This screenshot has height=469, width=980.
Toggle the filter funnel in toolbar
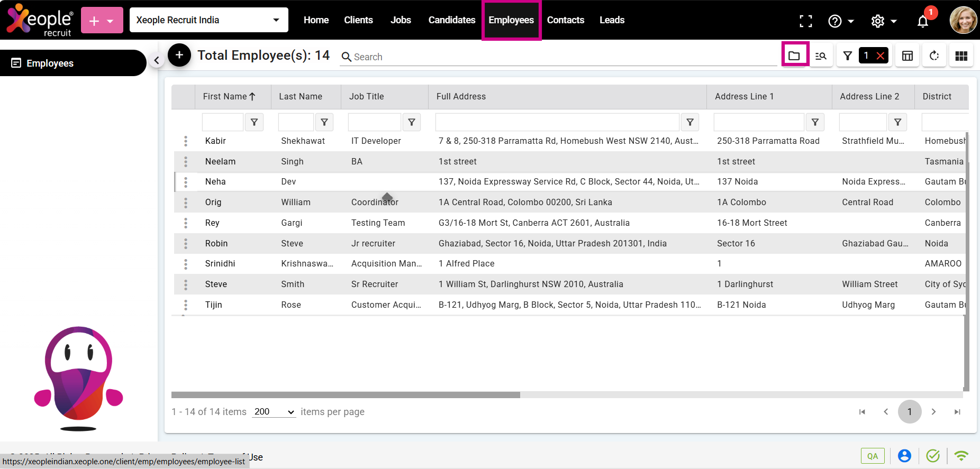click(x=847, y=56)
